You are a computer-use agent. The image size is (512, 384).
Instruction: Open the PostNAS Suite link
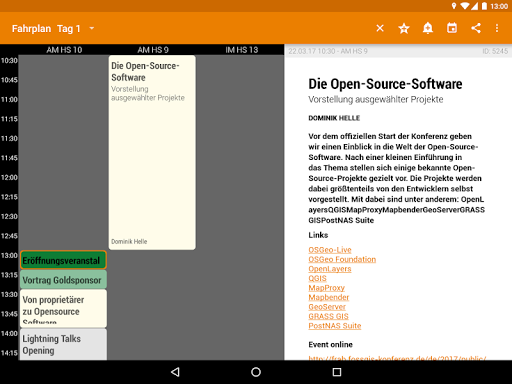[335, 326]
